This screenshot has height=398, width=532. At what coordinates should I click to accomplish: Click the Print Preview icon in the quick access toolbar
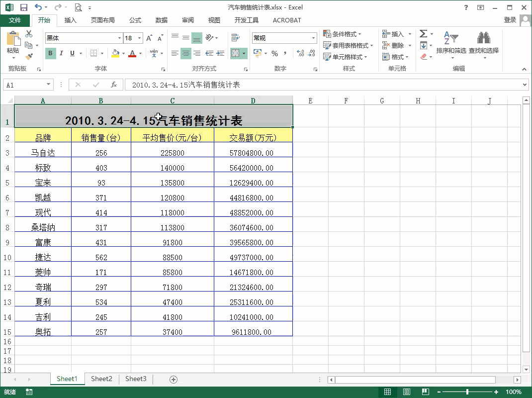click(x=79, y=7)
